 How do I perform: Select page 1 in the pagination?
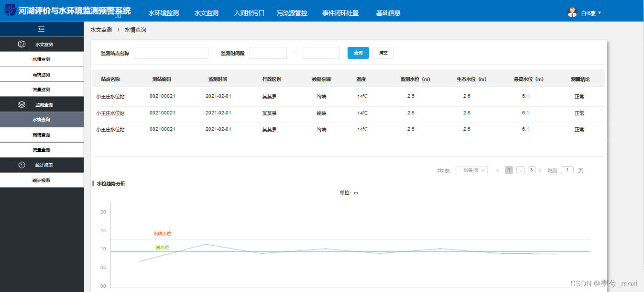pyautogui.click(x=509, y=170)
